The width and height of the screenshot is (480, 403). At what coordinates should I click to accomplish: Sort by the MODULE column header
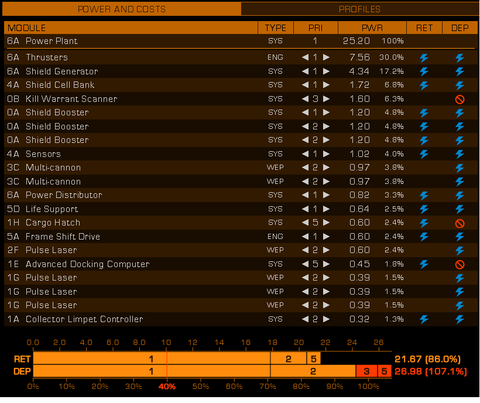click(x=131, y=28)
